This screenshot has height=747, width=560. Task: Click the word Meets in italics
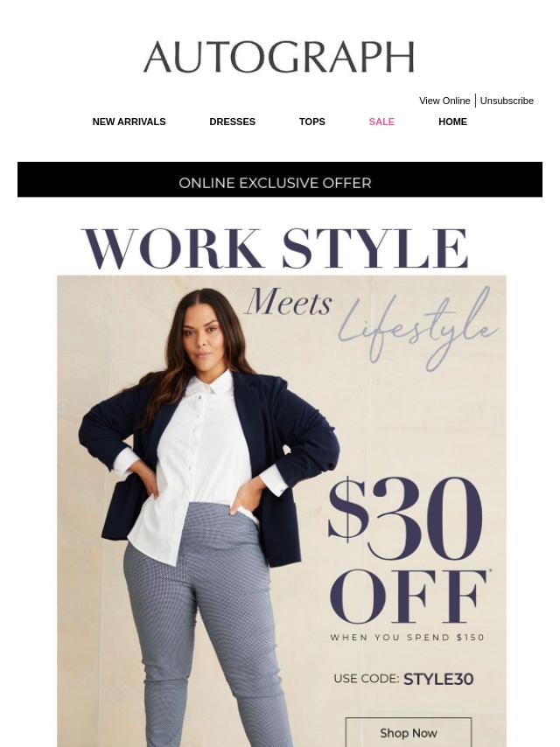point(289,302)
